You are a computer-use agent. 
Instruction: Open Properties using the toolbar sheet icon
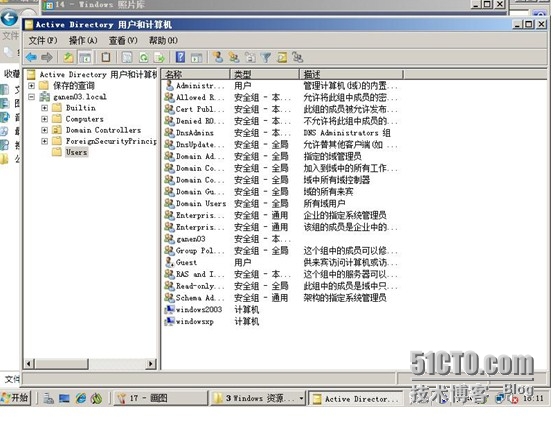tap(127, 57)
